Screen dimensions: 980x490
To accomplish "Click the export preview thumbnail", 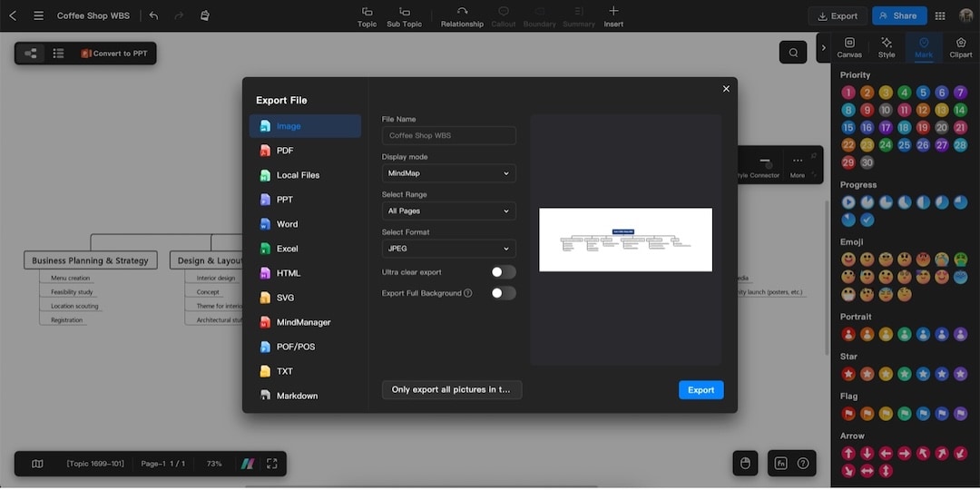I will [625, 240].
